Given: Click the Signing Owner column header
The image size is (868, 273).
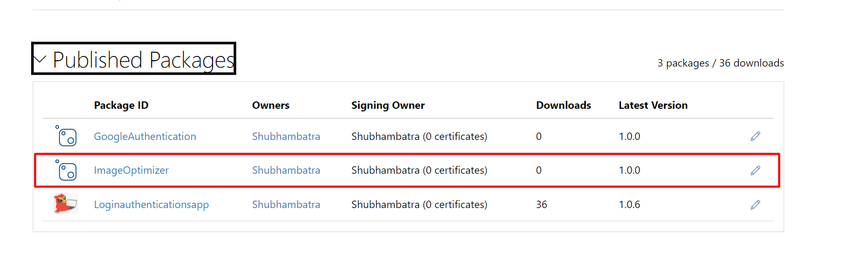Looking at the screenshot, I should [x=388, y=105].
